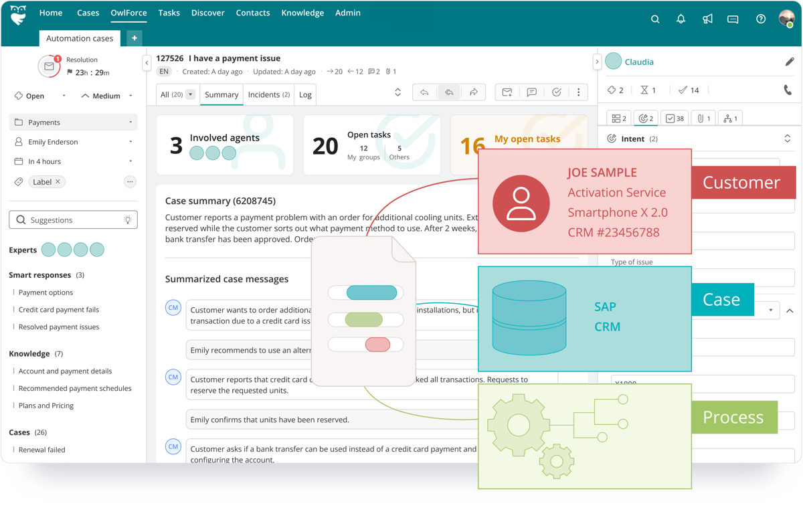Open the Knowledge menu
Viewport: 803px width, 532px height.
[302, 13]
